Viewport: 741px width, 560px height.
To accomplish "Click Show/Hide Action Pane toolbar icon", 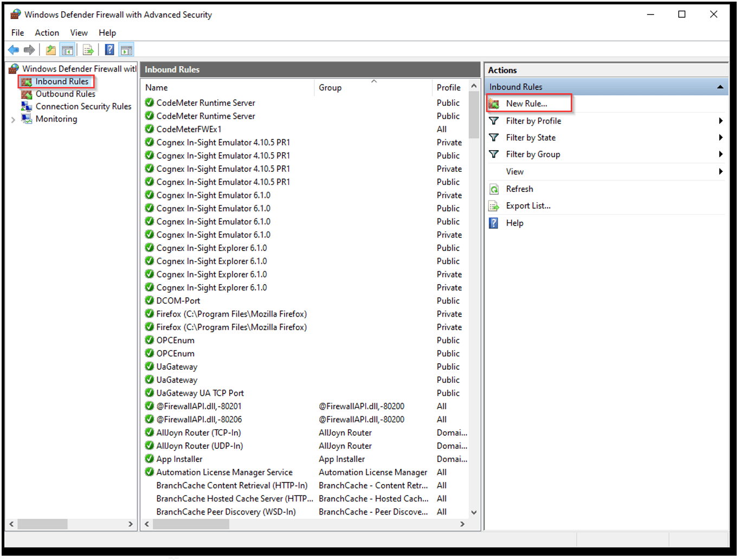I will (x=126, y=50).
